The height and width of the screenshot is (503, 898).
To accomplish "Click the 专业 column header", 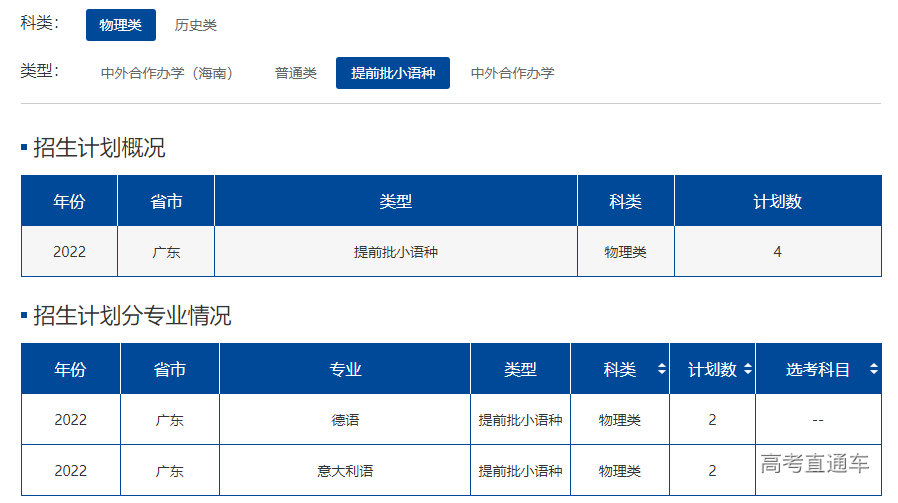I will 345,369.
